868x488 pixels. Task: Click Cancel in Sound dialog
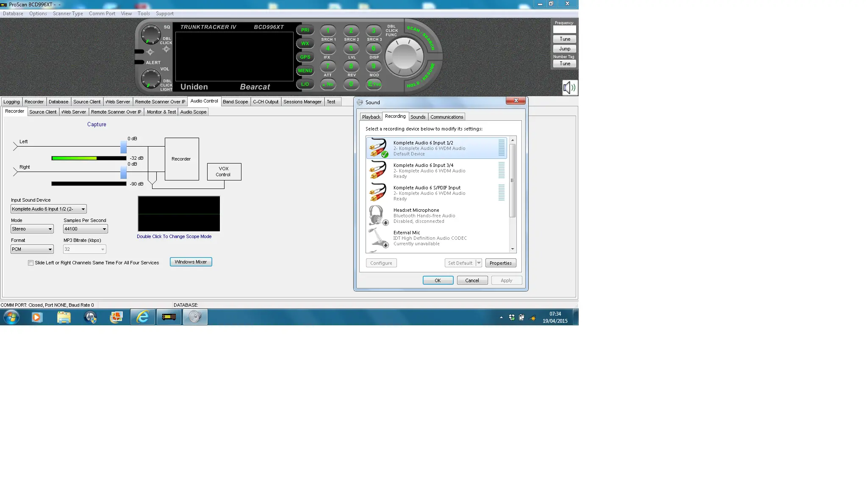pos(472,280)
